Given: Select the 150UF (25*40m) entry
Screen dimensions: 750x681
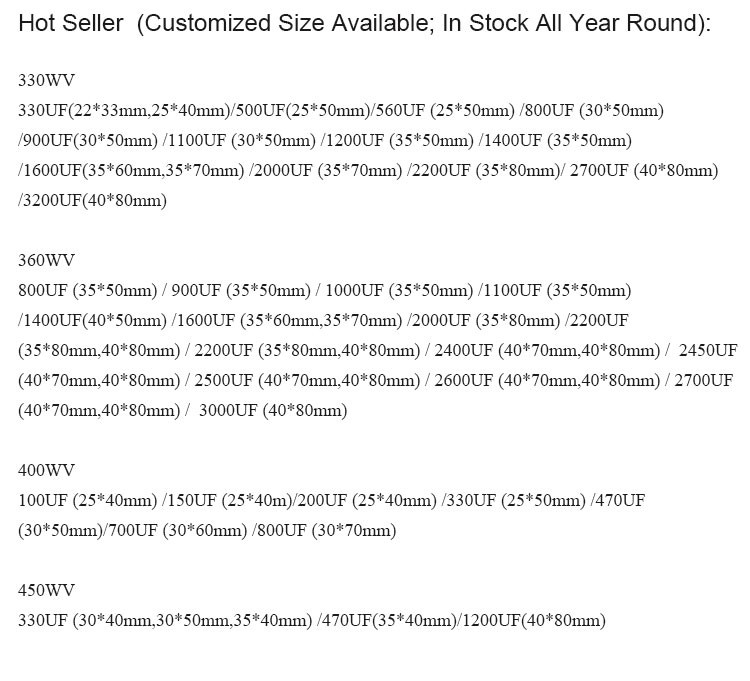Looking at the screenshot, I should coord(230,501).
